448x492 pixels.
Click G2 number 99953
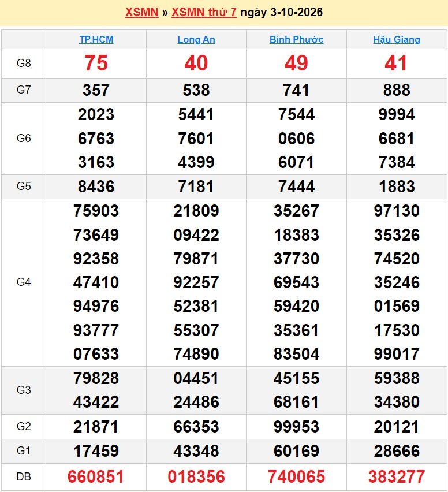point(297,427)
